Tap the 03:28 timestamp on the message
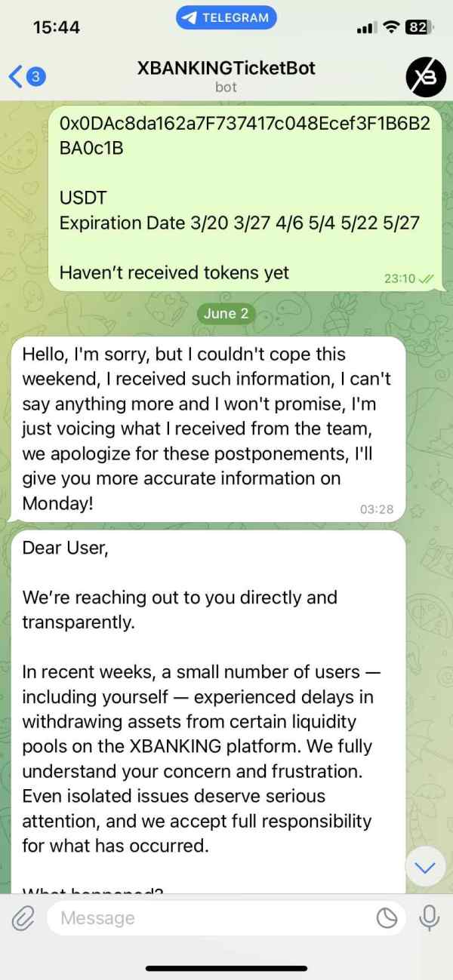 pos(377,509)
